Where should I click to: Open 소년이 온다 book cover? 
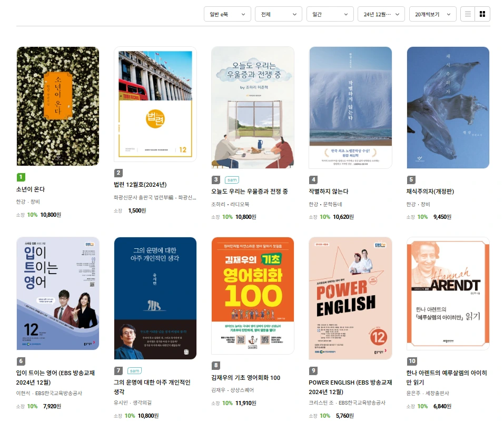[x=58, y=106]
